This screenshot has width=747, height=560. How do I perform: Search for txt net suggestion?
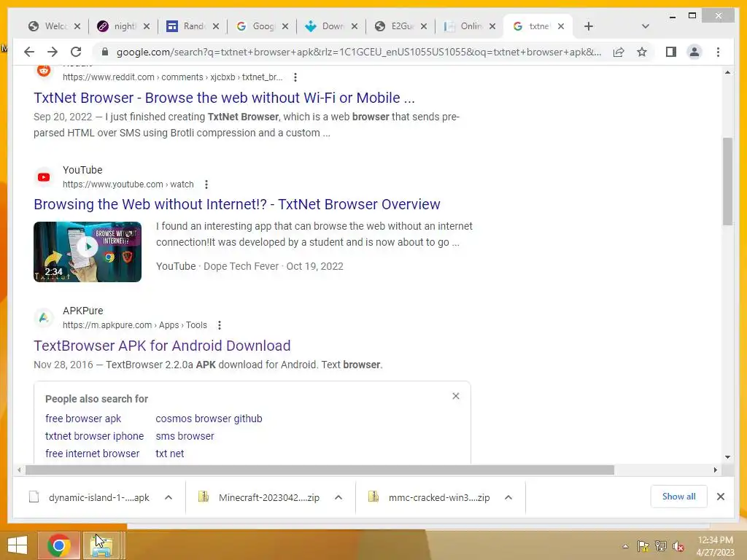click(169, 454)
